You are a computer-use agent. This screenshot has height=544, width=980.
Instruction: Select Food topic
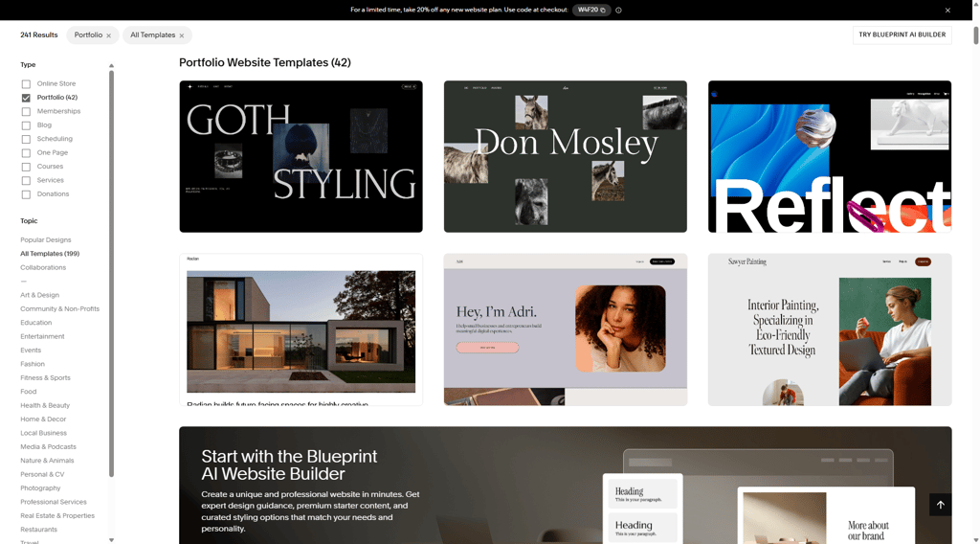[x=28, y=392]
